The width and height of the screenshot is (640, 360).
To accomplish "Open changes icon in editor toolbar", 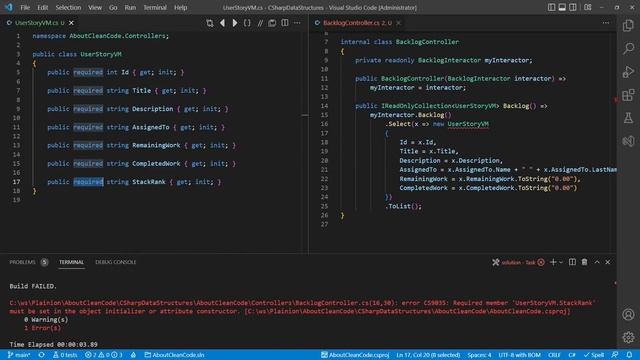I will coord(272,23).
